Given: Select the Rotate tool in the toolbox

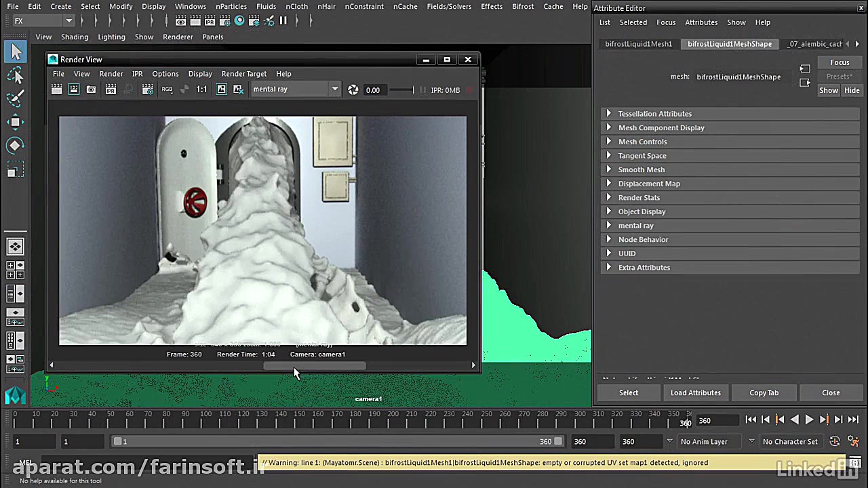Looking at the screenshot, I should tap(16, 146).
